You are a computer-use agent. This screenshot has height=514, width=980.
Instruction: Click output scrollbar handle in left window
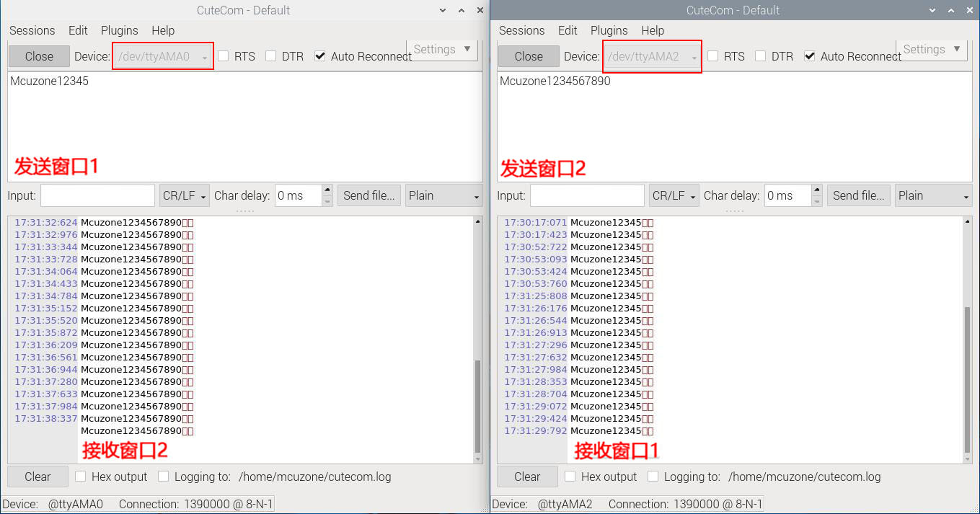point(477,406)
